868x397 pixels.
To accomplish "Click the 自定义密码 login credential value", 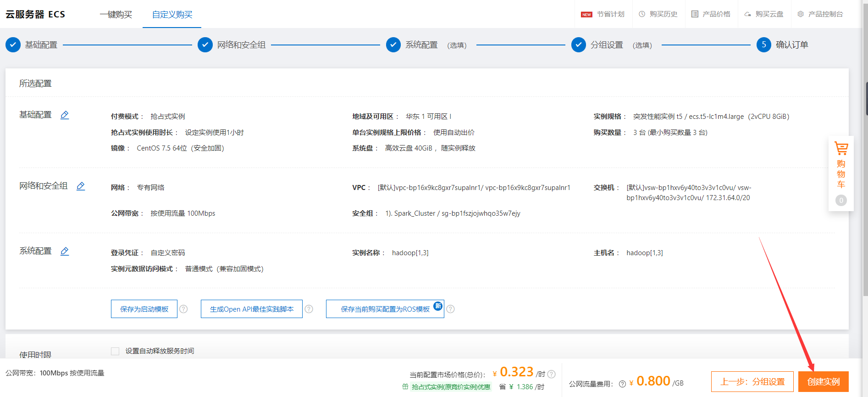I will (x=168, y=253).
